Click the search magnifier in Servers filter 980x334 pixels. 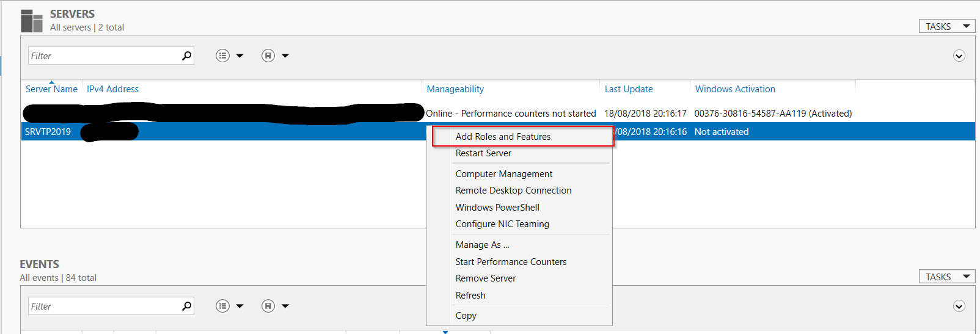pyautogui.click(x=187, y=56)
